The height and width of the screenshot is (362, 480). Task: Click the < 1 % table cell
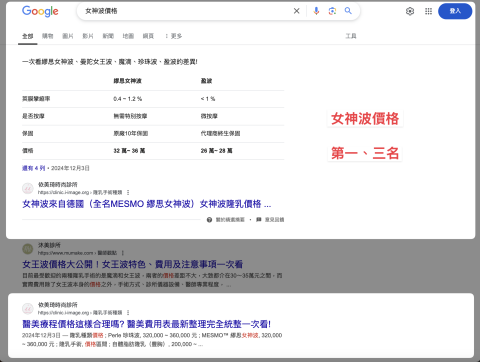point(208,99)
